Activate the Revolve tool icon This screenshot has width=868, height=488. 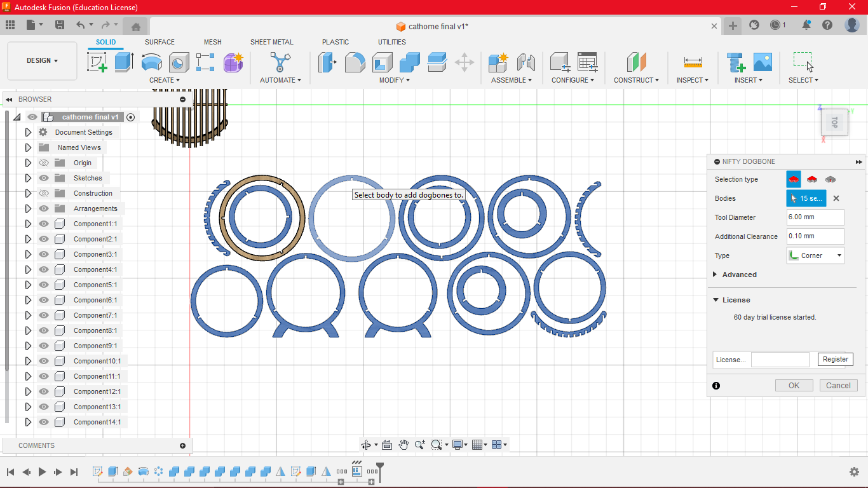tap(151, 62)
